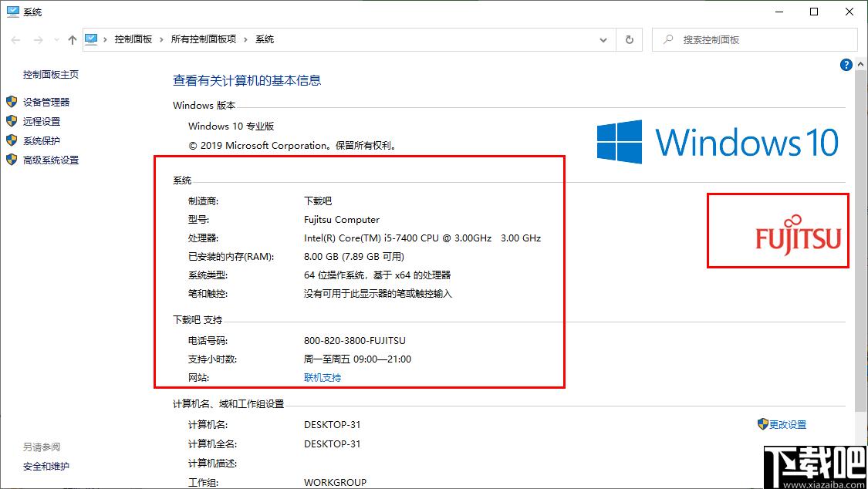Select phone number 800-820-3800-FUJITSU

click(355, 341)
